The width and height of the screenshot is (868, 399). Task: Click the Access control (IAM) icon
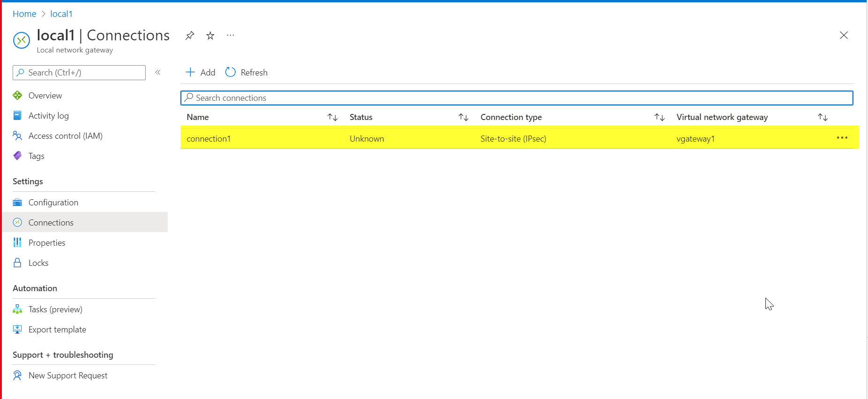click(x=17, y=136)
